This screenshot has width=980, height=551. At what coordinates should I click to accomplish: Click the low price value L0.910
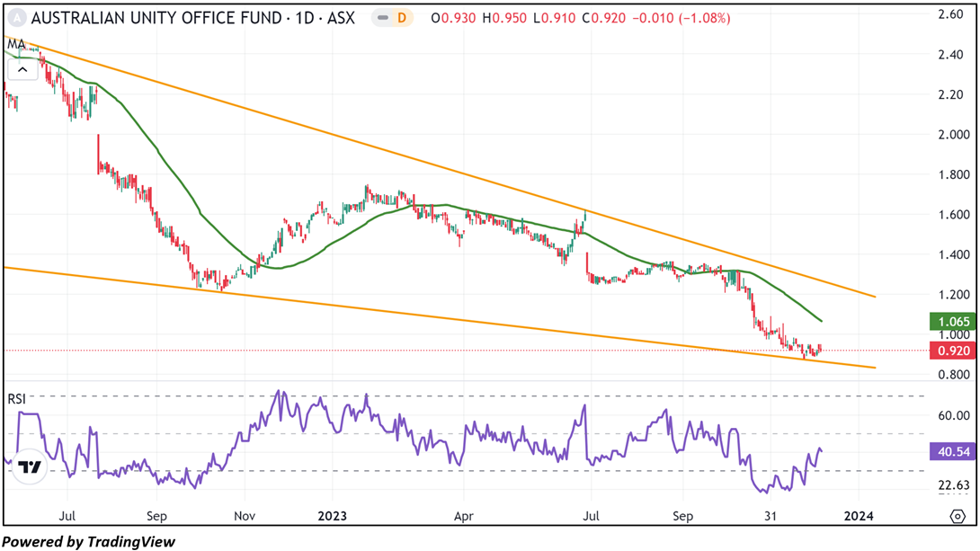coord(555,18)
